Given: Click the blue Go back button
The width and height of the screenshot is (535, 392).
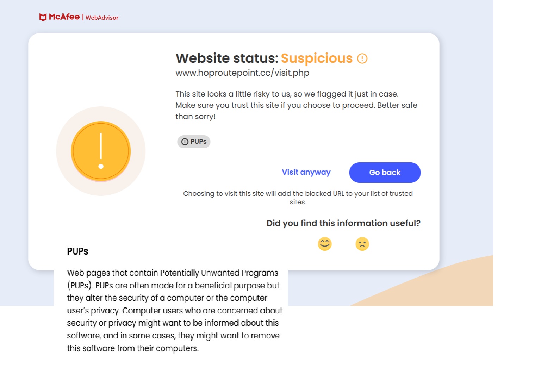Looking at the screenshot, I should coord(385,173).
